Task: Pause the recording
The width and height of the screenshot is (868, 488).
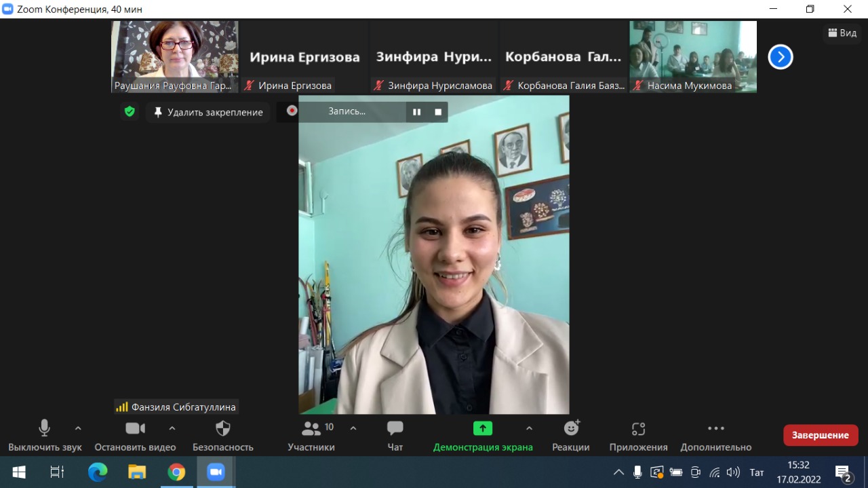Action: [x=417, y=112]
